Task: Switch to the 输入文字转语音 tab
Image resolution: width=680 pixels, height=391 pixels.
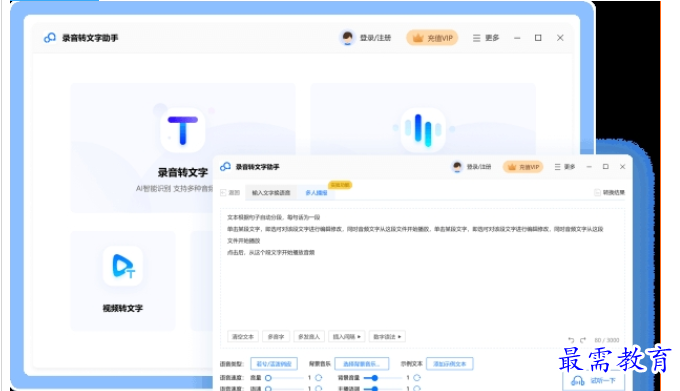Action: point(271,193)
